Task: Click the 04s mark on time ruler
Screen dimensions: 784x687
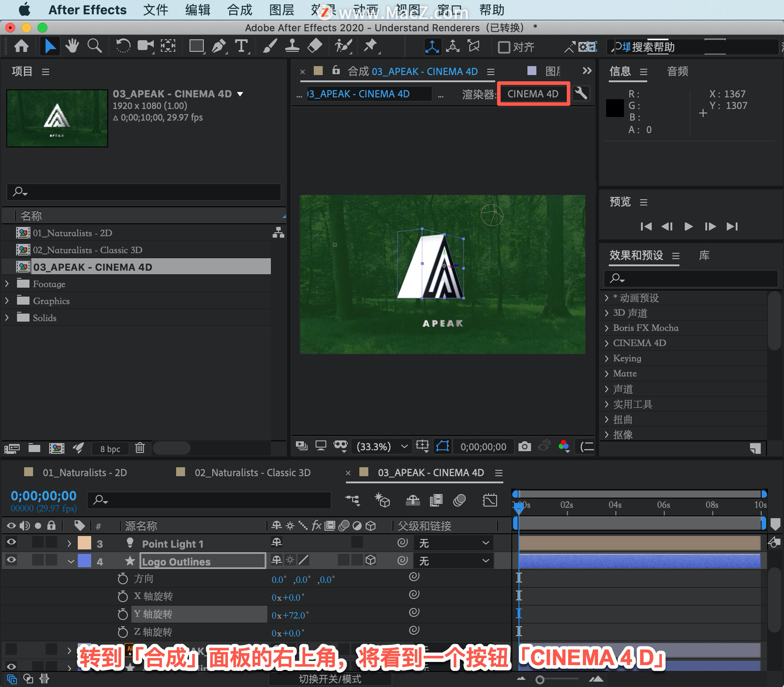Action: point(615,505)
